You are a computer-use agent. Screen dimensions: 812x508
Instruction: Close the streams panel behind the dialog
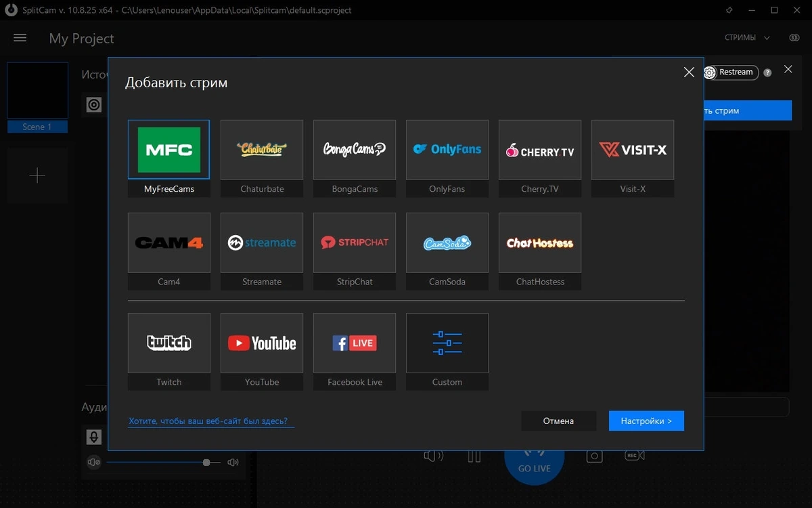(788, 69)
